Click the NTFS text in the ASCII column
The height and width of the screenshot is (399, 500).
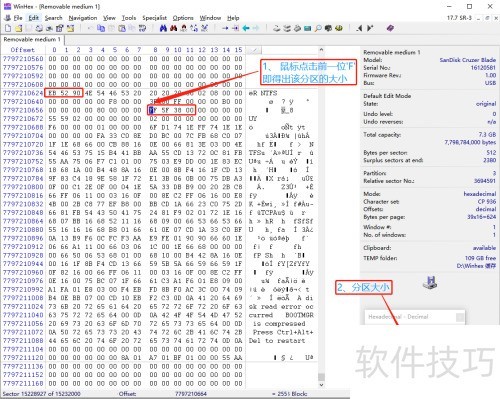click(268, 93)
